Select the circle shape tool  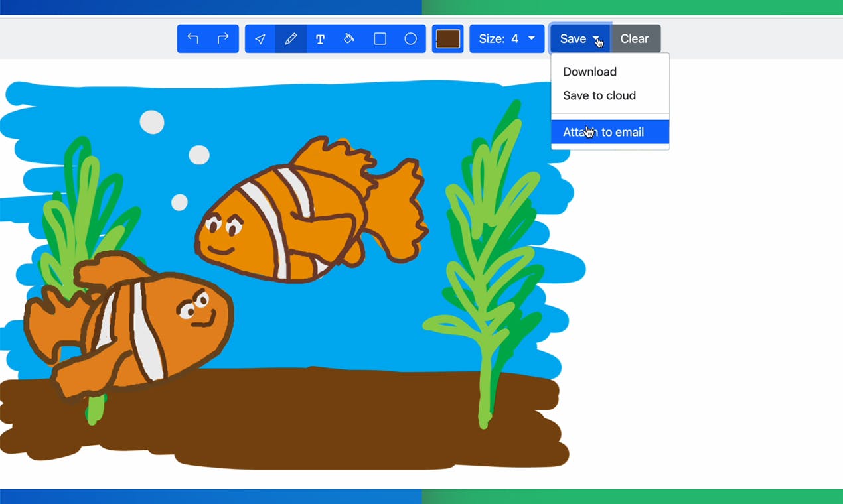point(411,39)
